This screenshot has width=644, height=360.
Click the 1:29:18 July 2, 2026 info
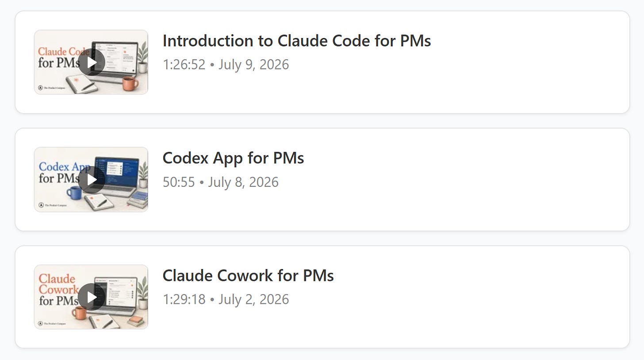(x=226, y=299)
